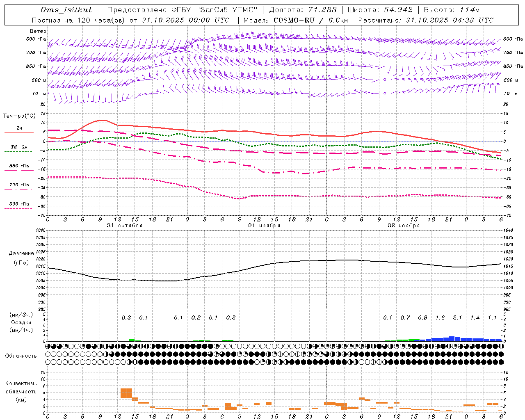Click the 1.4 precipitation value

475,318
